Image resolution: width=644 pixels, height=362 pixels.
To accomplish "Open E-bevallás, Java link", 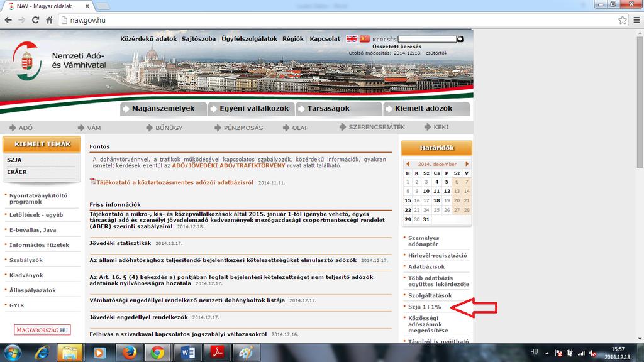I will [33, 230].
